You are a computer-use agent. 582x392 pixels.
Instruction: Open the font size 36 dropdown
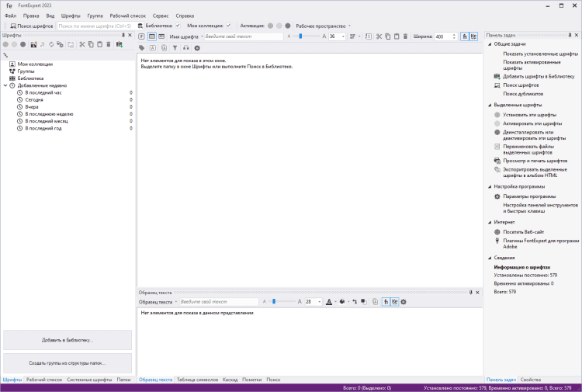click(x=343, y=36)
